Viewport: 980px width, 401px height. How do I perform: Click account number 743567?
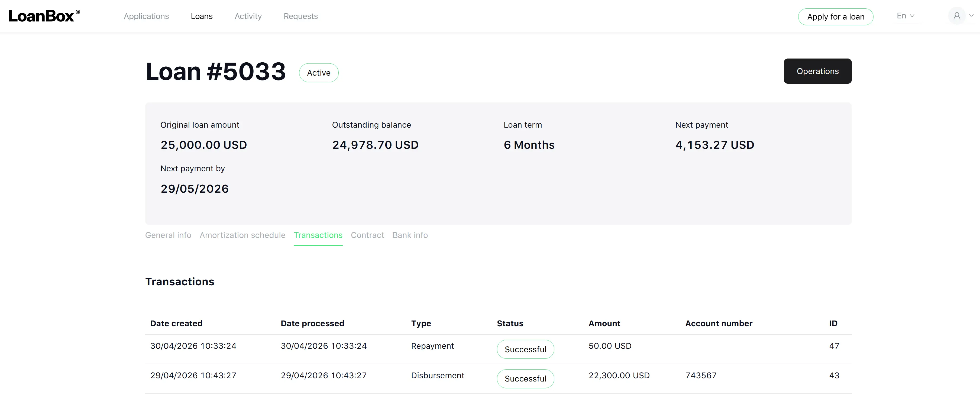701,376
